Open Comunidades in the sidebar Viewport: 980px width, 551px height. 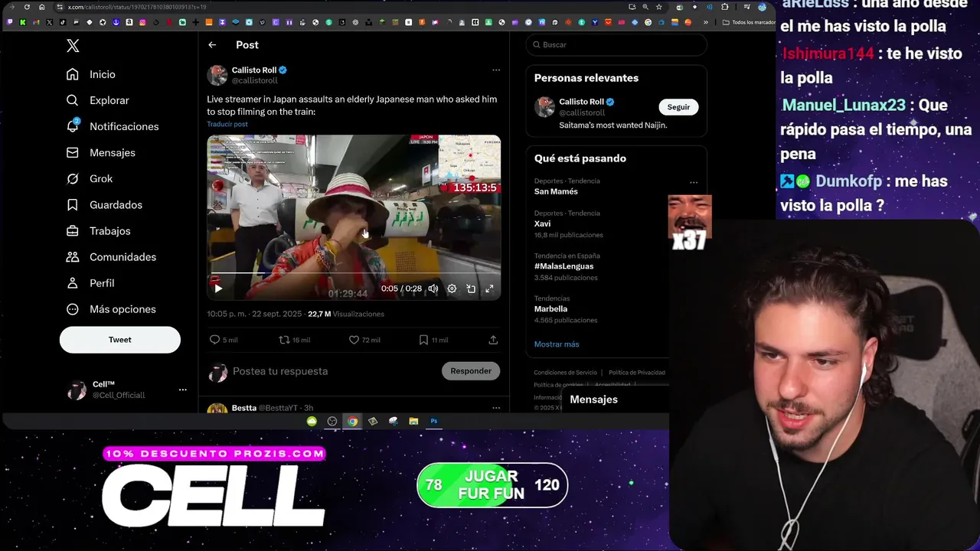point(112,256)
